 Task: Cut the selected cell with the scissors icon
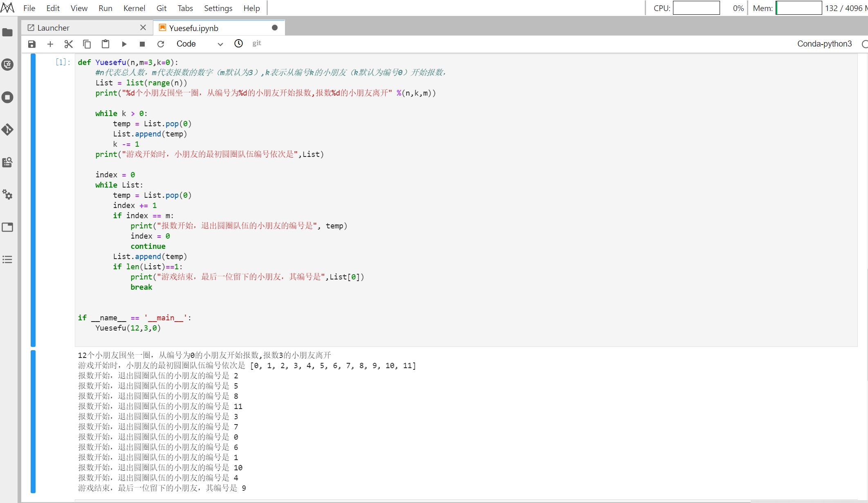[x=69, y=44]
